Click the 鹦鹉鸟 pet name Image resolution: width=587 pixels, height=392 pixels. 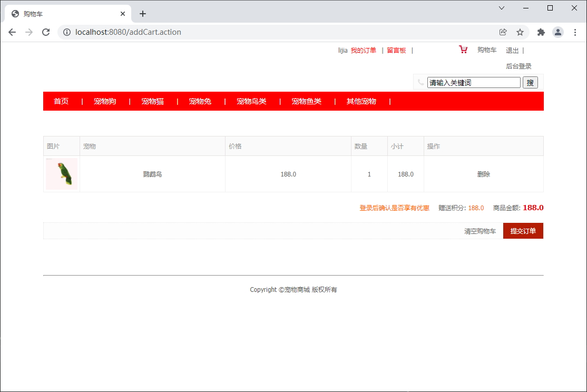tap(152, 174)
